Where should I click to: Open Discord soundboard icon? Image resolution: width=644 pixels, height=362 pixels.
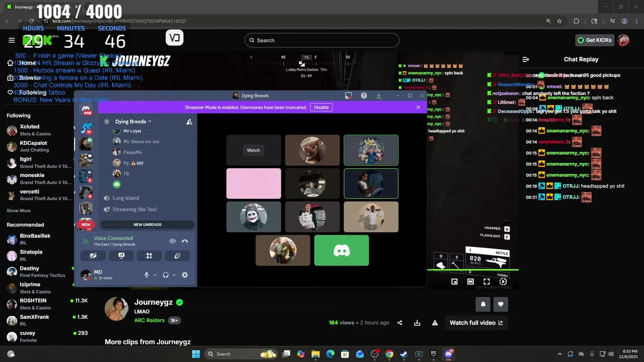[178, 255]
